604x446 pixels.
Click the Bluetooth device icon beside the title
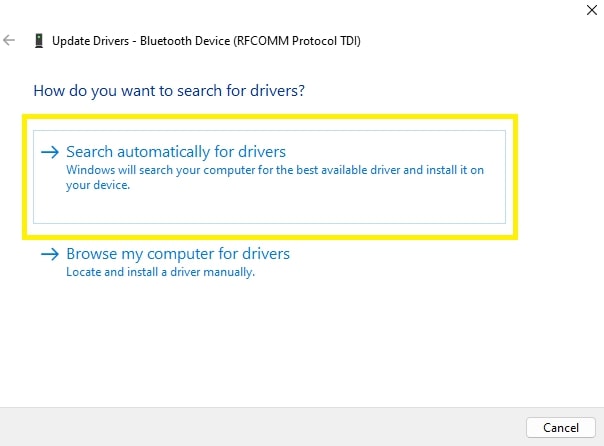pyautogui.click(x=39, y=40)
